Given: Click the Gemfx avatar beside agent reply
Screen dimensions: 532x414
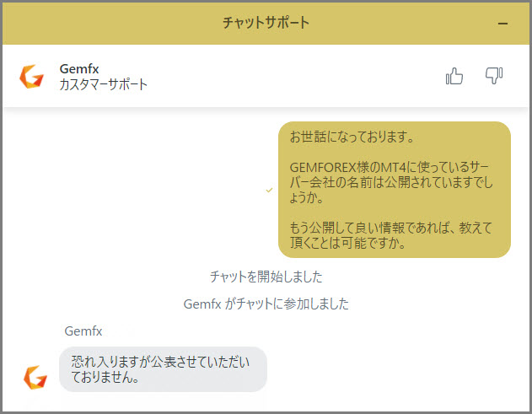Looking at the screenshot, I should pos(35,378).
